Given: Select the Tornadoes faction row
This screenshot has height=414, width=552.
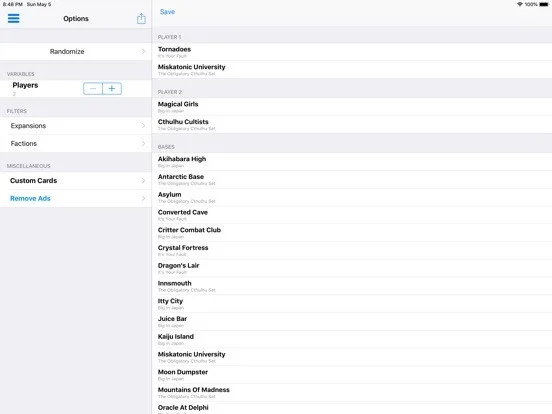Looking at the screenshot, I should (x=352, y=52).
